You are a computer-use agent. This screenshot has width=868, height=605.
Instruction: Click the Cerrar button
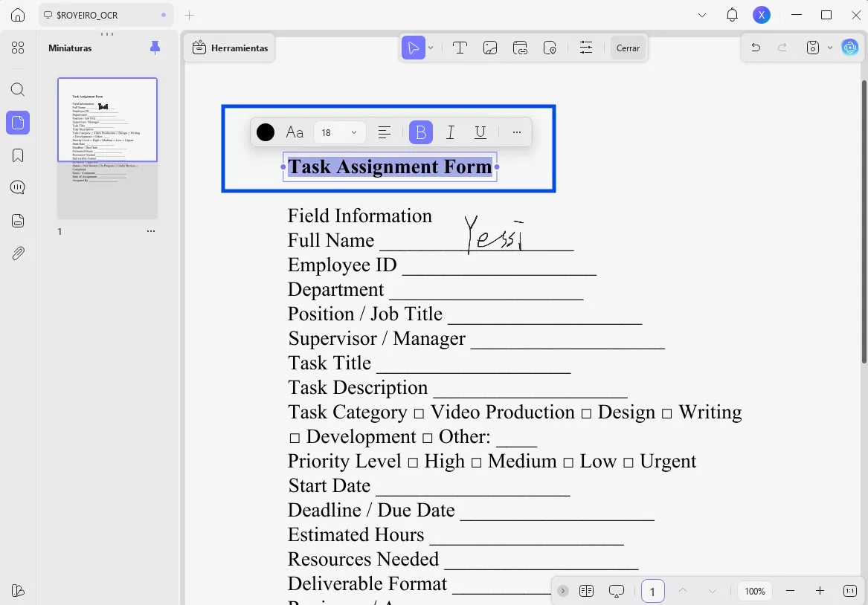tap(628, 48)
